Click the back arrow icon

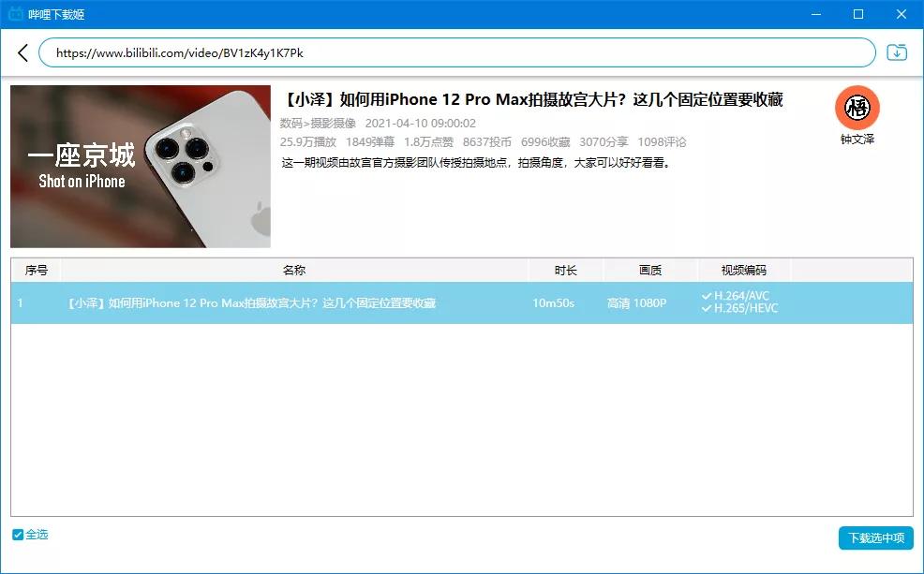[x=22, y=53]
